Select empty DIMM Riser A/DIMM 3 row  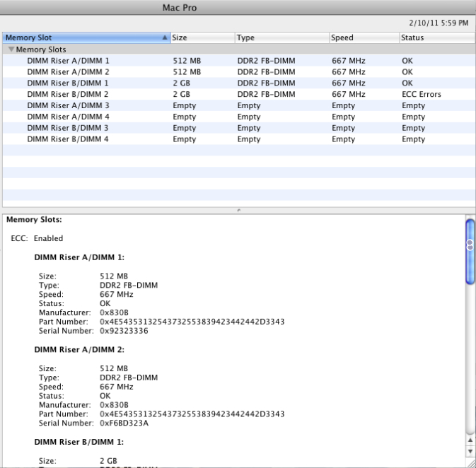click(238, 105)
